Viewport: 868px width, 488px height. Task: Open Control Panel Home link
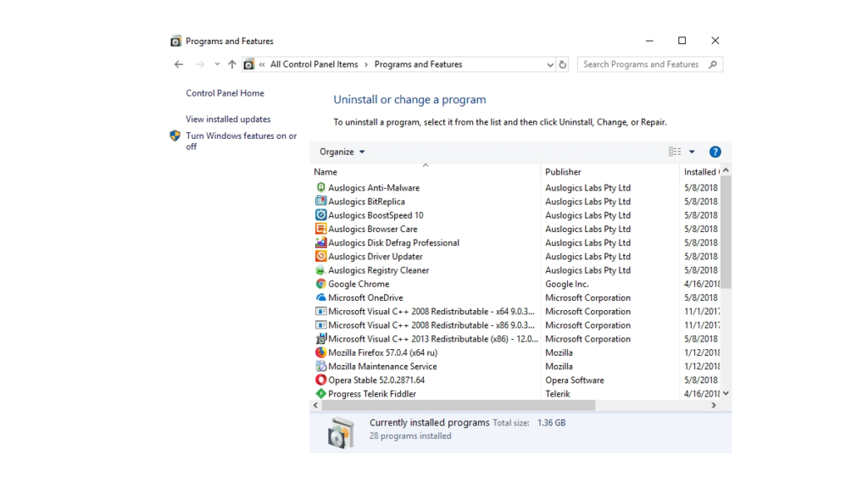225,93
